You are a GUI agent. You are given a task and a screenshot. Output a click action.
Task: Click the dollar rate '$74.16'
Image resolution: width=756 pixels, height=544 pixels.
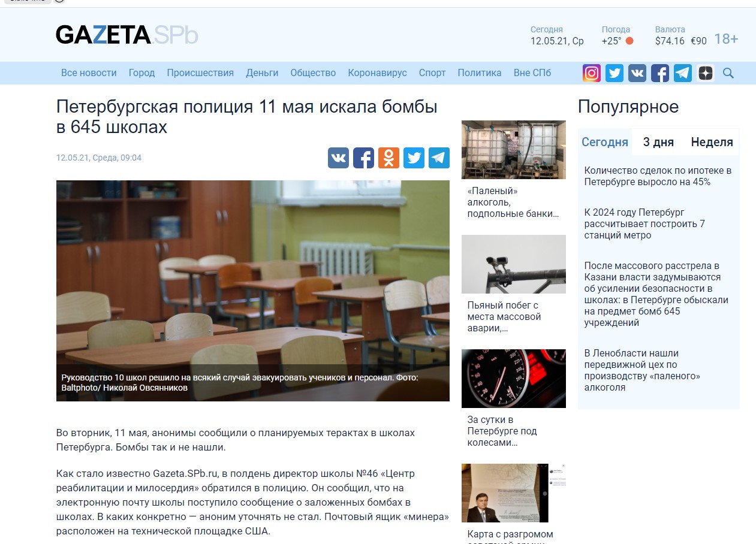pyautogui.click(x=670, y=41)
